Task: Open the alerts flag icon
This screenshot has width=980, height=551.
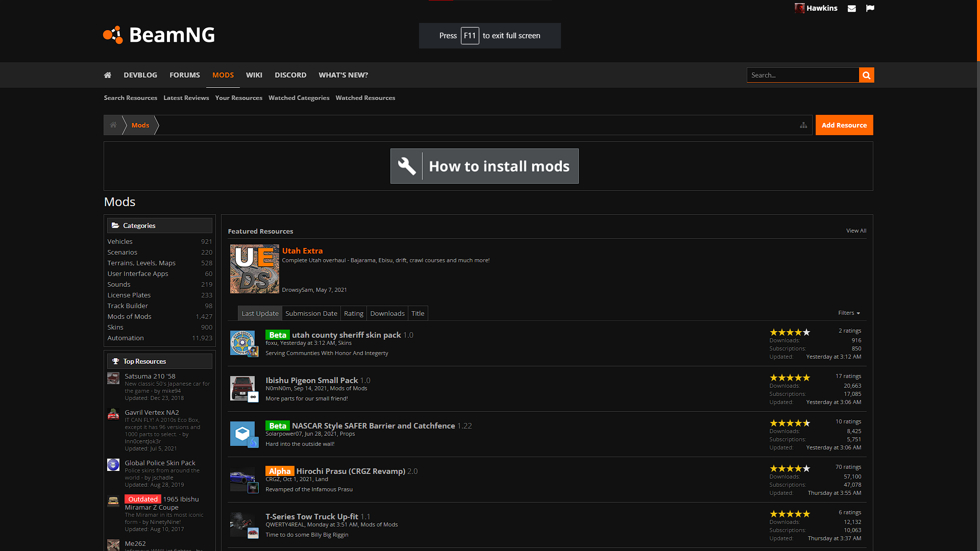Action: (870, 8)
